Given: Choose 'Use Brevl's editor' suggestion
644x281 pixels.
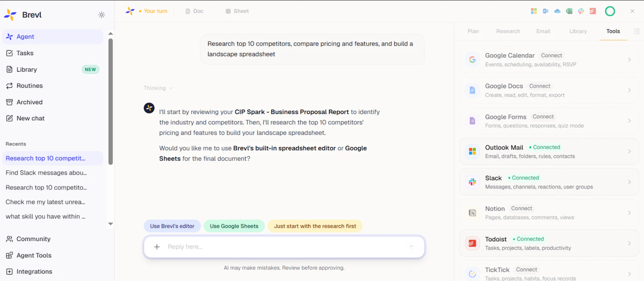Looking at the screenshot, I should 172,226.
